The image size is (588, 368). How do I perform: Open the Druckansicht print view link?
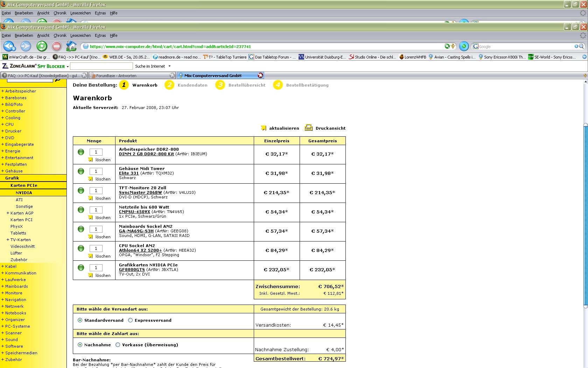pyautogui.click(x=330, y=128)
